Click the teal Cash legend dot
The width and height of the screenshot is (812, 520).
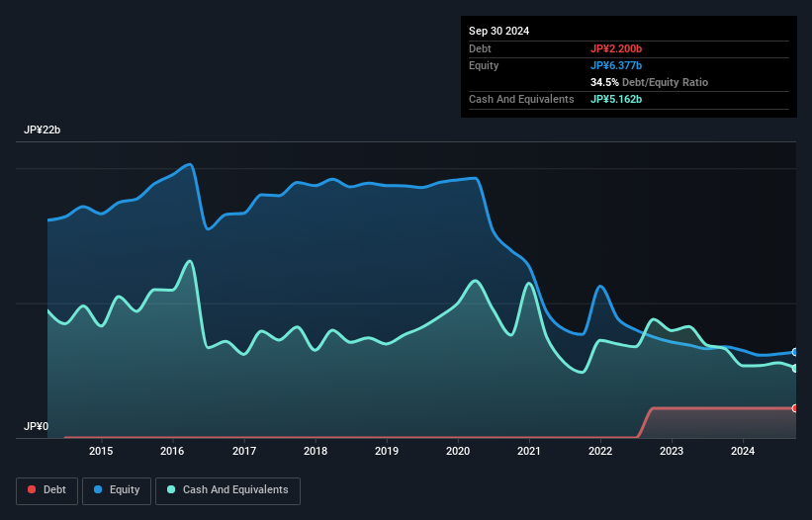[171, 489]
